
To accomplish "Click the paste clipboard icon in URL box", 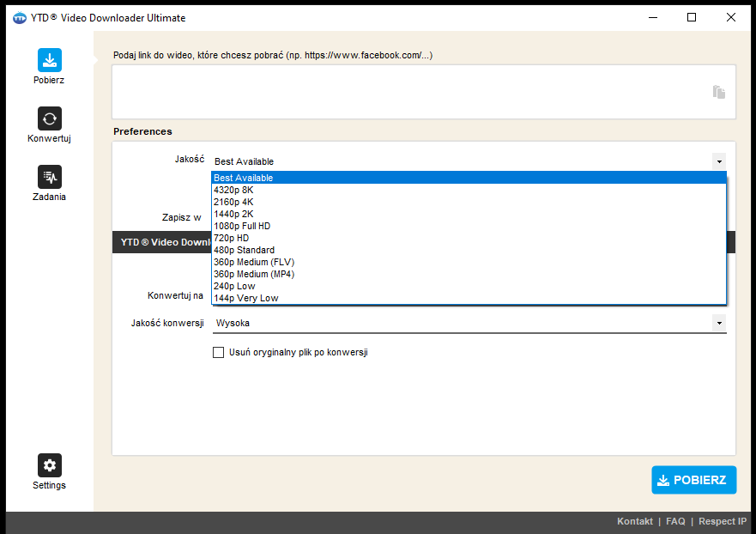I will click(x=718, y=92).
